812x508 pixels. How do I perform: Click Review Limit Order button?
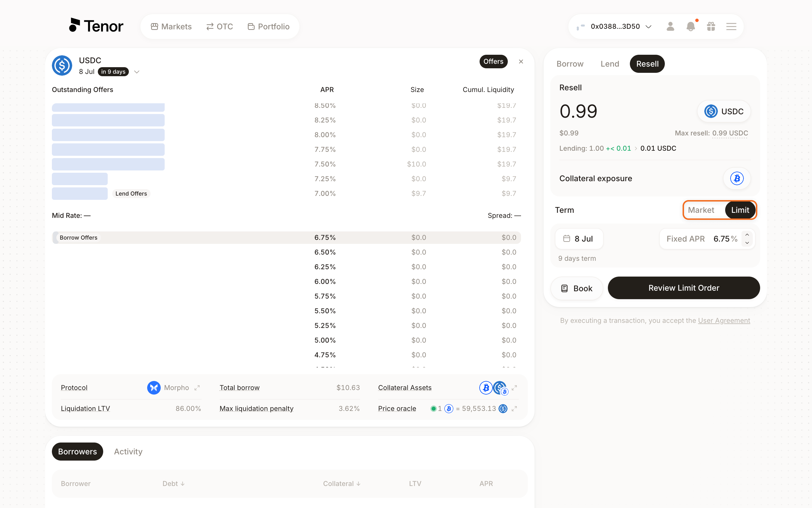(x=683, y=288)
